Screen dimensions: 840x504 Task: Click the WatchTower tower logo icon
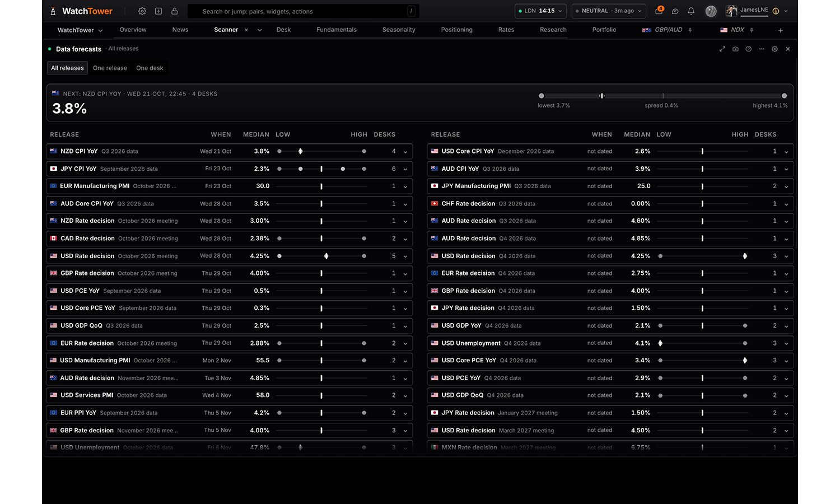point(53,11)
